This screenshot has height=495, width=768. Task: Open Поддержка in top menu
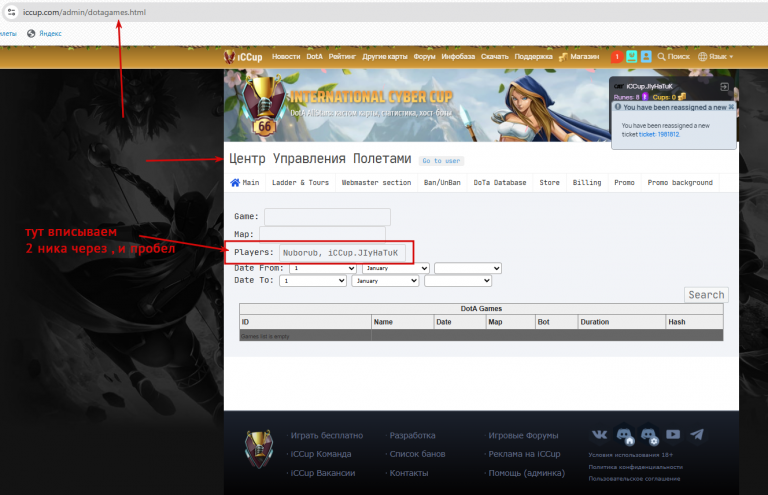(x=533, y=57)
